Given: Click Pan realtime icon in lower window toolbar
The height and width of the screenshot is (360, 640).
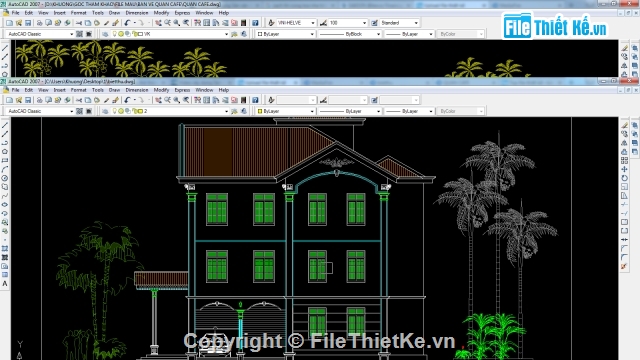Looking at the screenshot, I should [x=158, y=100].
